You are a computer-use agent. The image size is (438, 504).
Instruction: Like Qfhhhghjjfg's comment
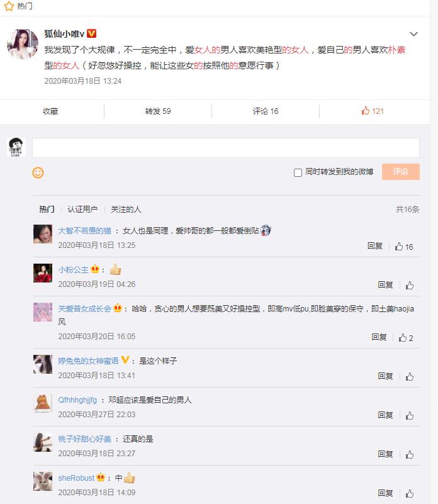point(410,415)
